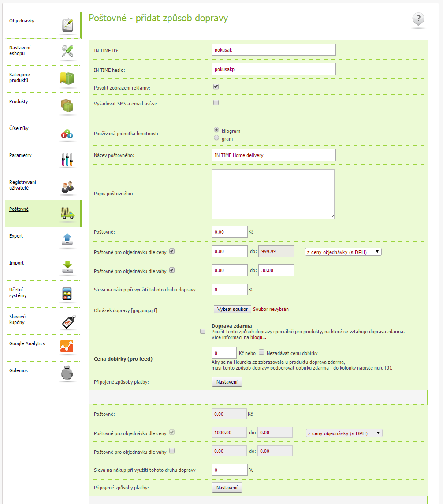Viewport: 443px width, 504px height.
Task: Click first weight-from field showing 0.00
Action: (x=230, y=270)
